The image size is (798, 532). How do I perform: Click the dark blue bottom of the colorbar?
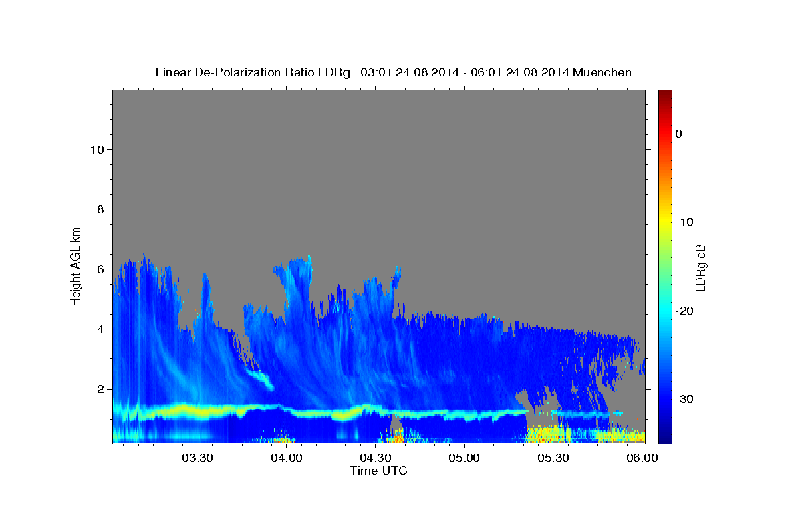point(665,438)
